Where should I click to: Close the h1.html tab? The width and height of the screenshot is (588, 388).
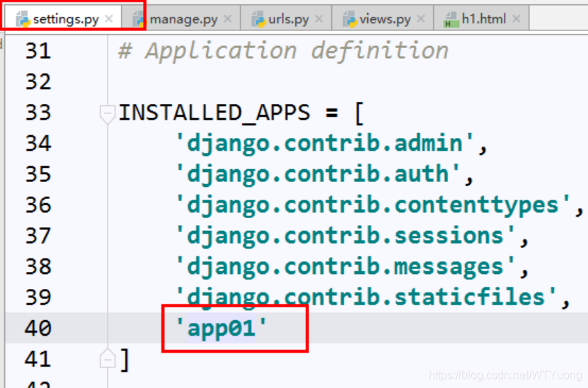[x=517, y=18]
